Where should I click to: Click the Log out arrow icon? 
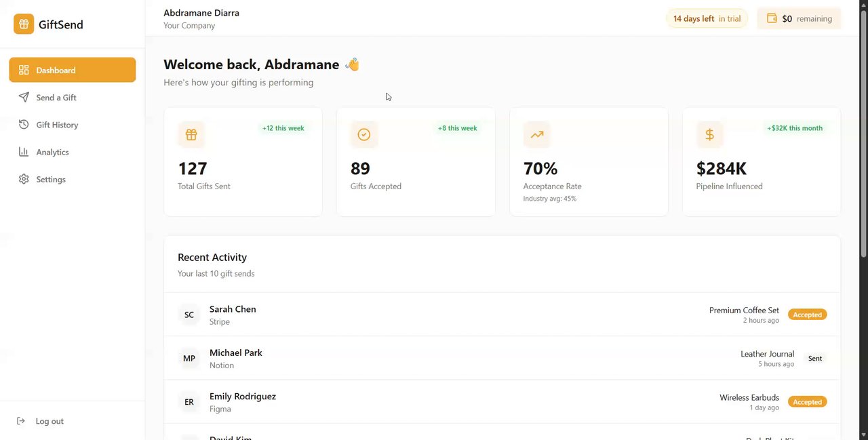pos(21,421)
